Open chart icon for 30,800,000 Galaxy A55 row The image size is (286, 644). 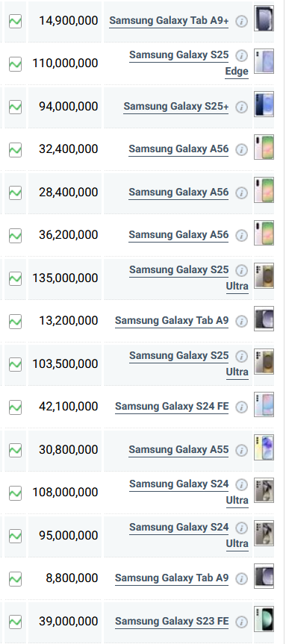click(x=15, y=450)
